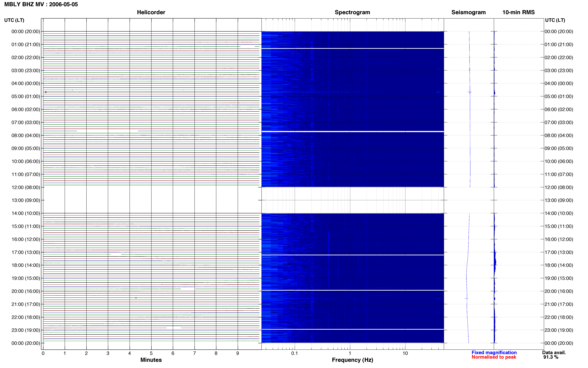This screenshot has height=368, width=588.
Task: Click '02:00 (22:00)' on the RMS-side time axis
Action: [x=559, y=57]
